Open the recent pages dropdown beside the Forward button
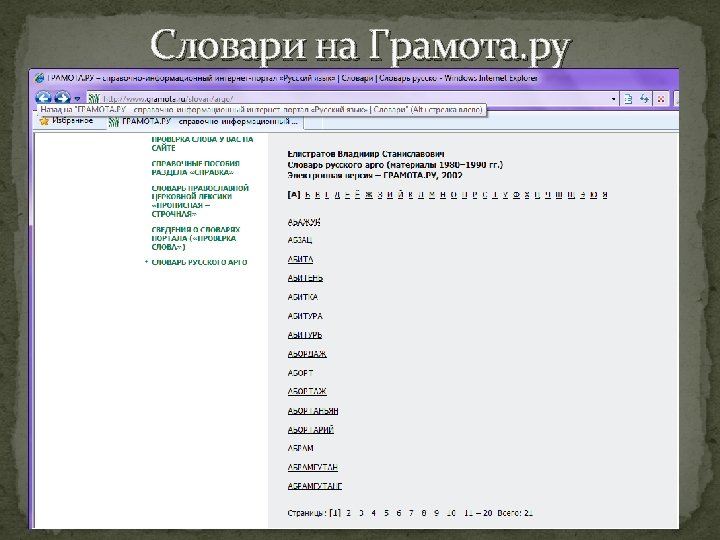 77,99
